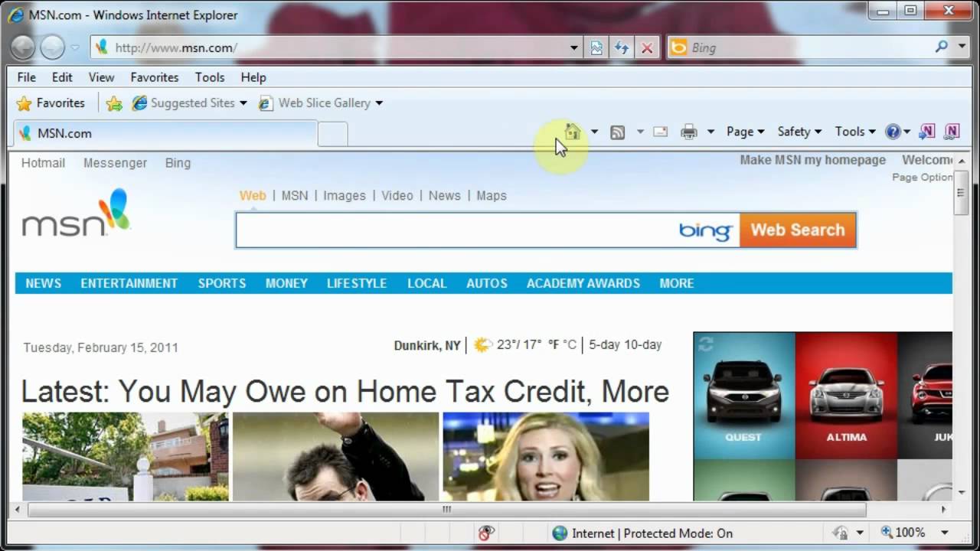The height and width of the screenshot is (551, 980).
Task: Open the View menu
Action: pyautogui.click(x=101, y=77)
